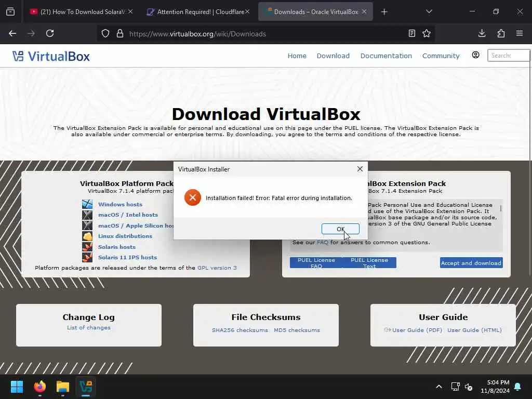Click the Solaris hosts icon
Viewport: 532px width, 399px height.
coord(87,247)
